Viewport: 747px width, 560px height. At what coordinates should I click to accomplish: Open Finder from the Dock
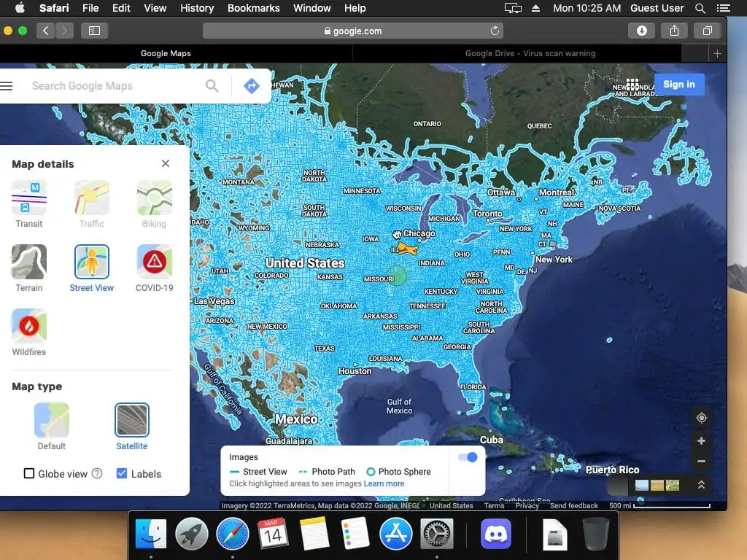[x=150, y=534]
